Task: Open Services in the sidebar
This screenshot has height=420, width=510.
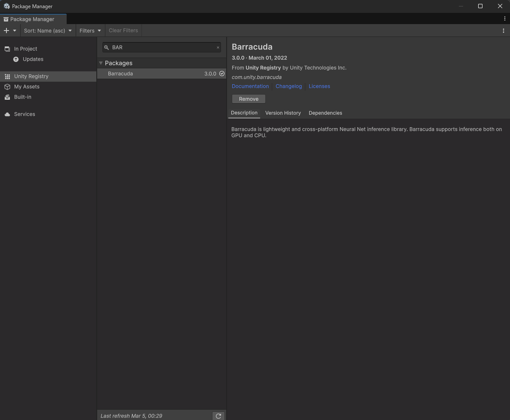Action: pyautogui.click(x=48, y=114)
